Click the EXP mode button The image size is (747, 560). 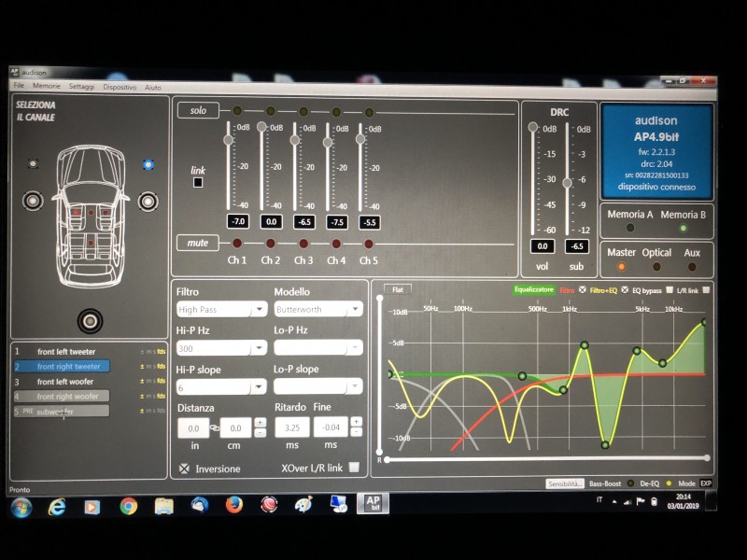tap(706, 483)
